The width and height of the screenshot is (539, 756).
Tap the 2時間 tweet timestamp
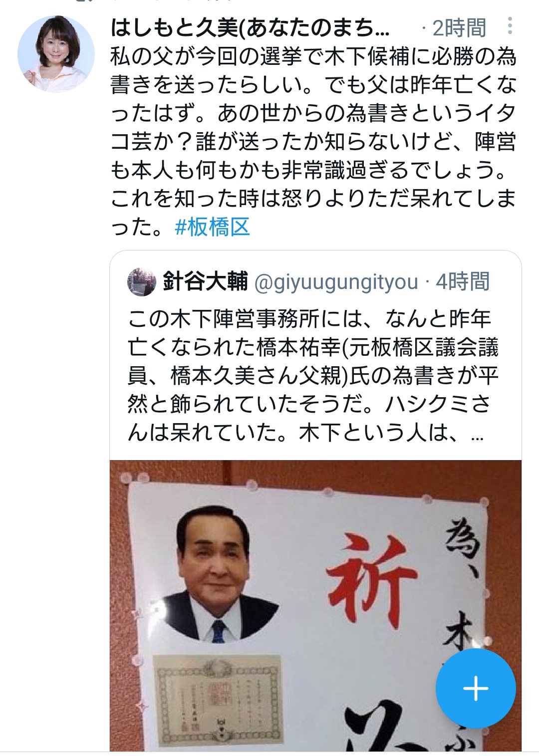click(x=459, y=28)
